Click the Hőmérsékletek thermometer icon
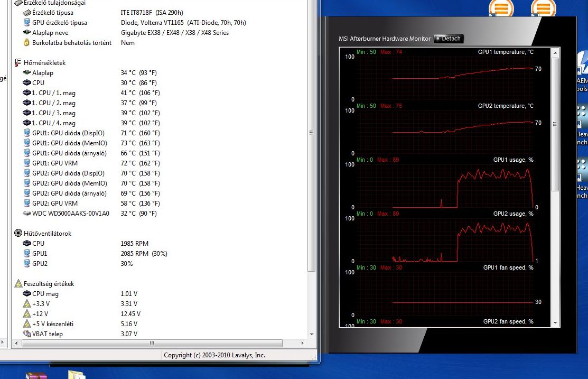The height and width of the screenshot is (379, 588). [17, 63]
